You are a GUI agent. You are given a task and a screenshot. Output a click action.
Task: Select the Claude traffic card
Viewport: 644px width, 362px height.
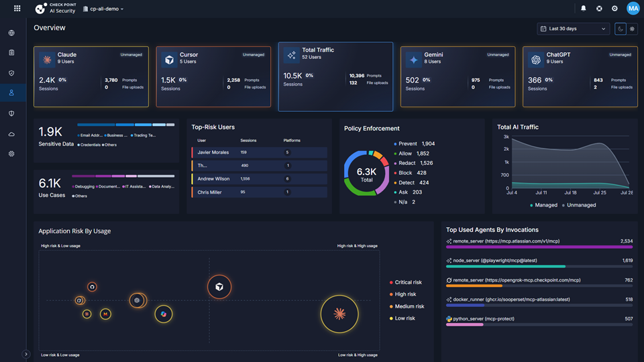pos(91,76)
